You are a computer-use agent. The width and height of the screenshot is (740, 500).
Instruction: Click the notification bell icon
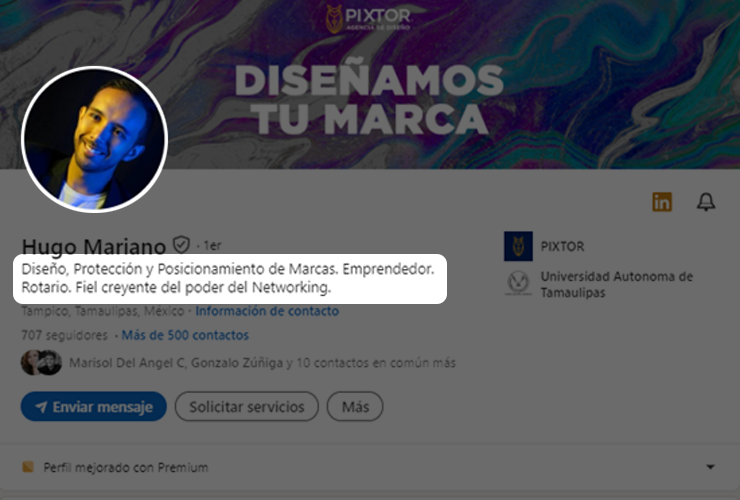click(x=706, y=202)
